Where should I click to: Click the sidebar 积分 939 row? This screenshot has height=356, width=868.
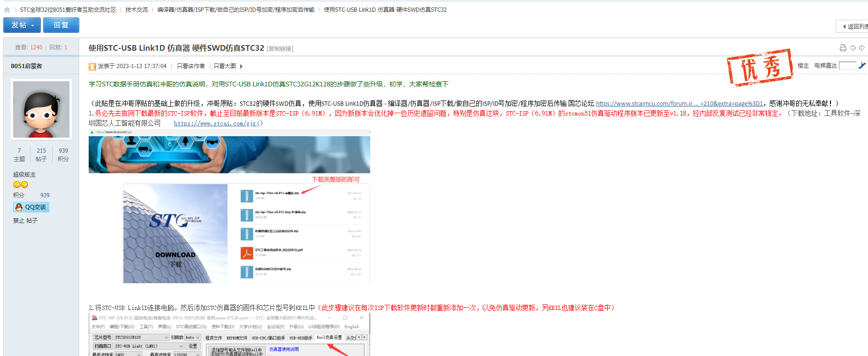point(31,195)
